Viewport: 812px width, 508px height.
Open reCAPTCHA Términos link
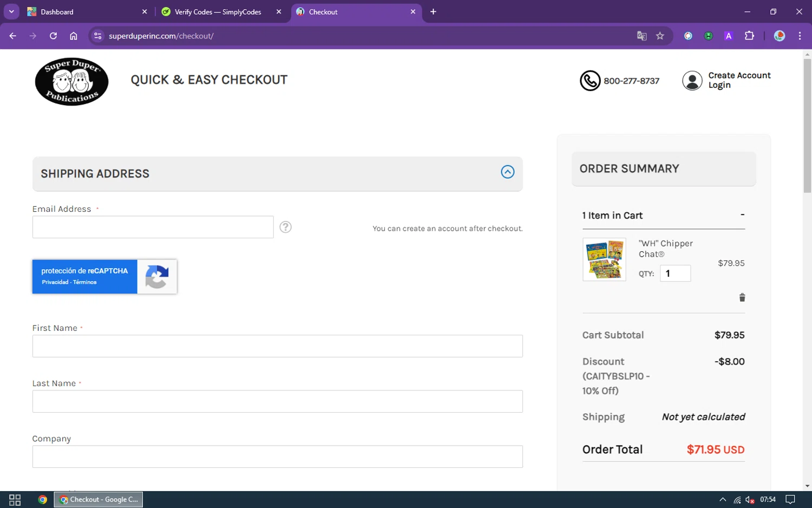tap(85, 282)
